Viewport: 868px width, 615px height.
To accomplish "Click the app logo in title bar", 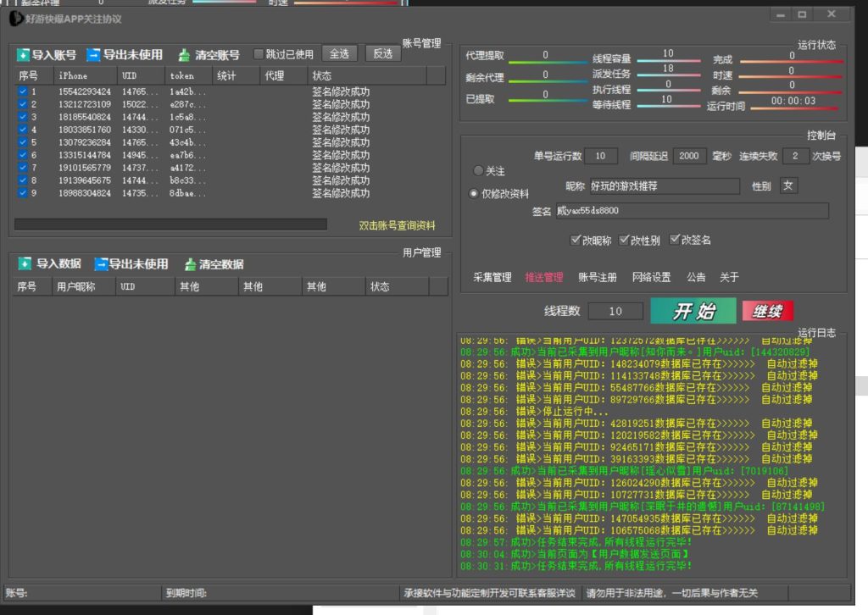I will click(x=16, y=18).
